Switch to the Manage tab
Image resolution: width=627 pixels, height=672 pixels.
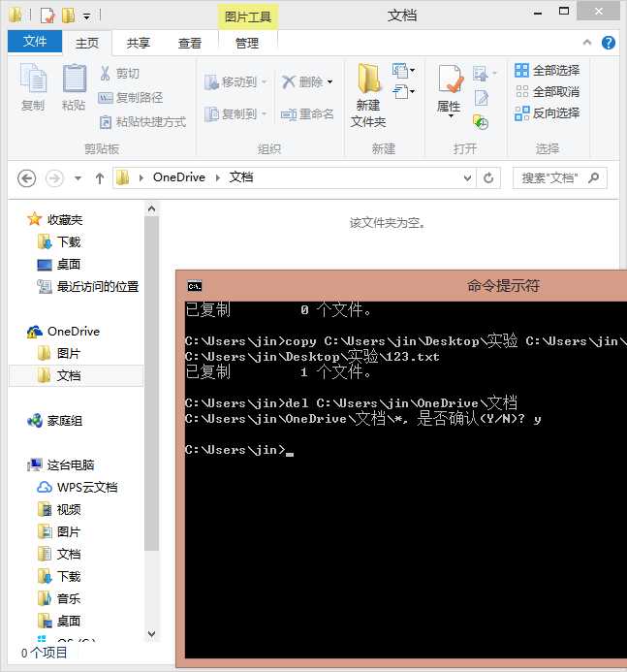point(247,43)
